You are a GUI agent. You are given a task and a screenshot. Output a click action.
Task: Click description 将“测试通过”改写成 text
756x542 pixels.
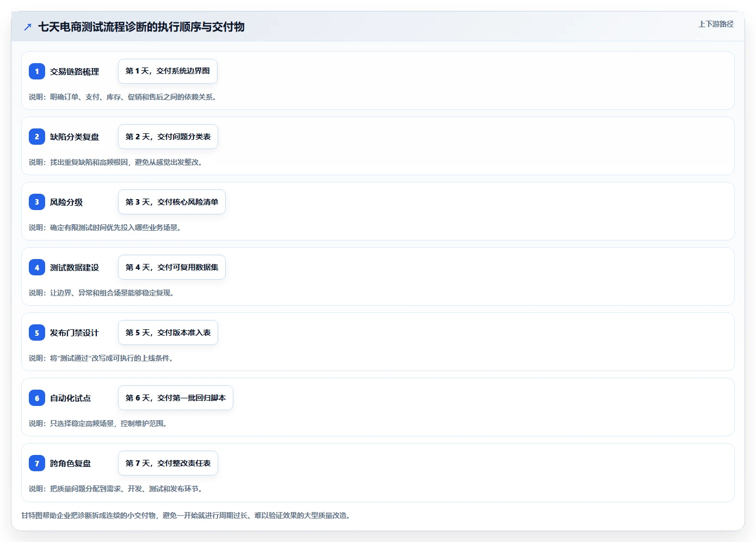click(102, 358)
